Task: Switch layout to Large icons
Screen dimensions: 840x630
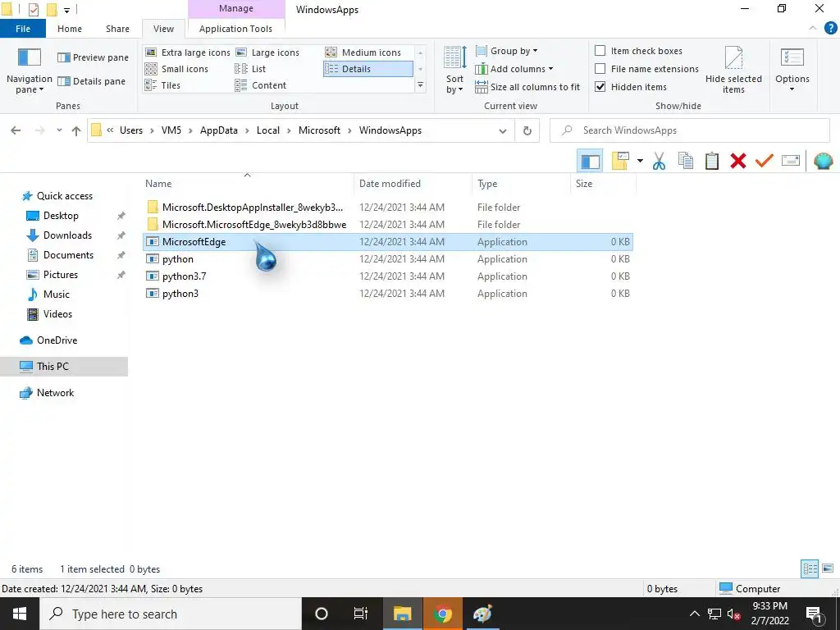Action: (x=268, y=52)
